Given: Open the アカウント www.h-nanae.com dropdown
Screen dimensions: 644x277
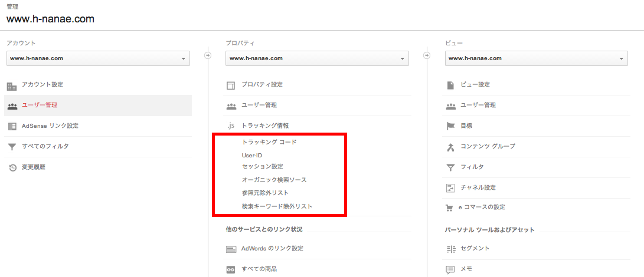Looking at the screenshot, I should pyautogui.click(x=98, y=58).
